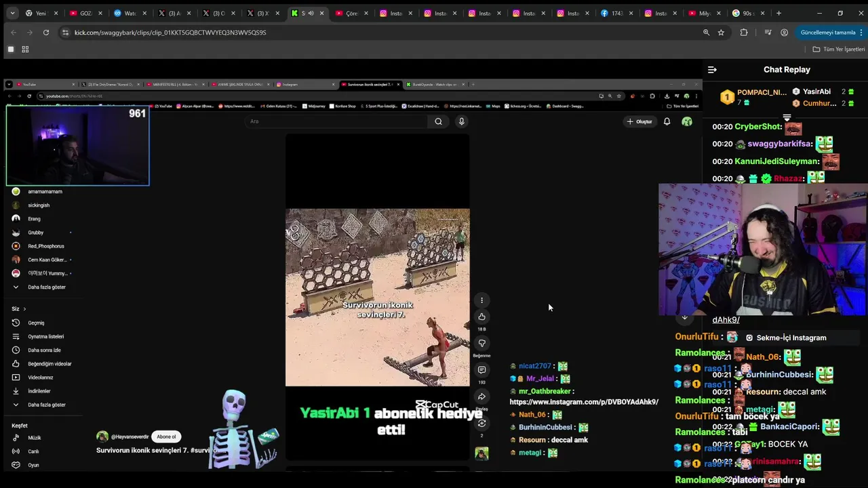
Task: Open apps grid in bookmarks bar
Action: (25, 49)
